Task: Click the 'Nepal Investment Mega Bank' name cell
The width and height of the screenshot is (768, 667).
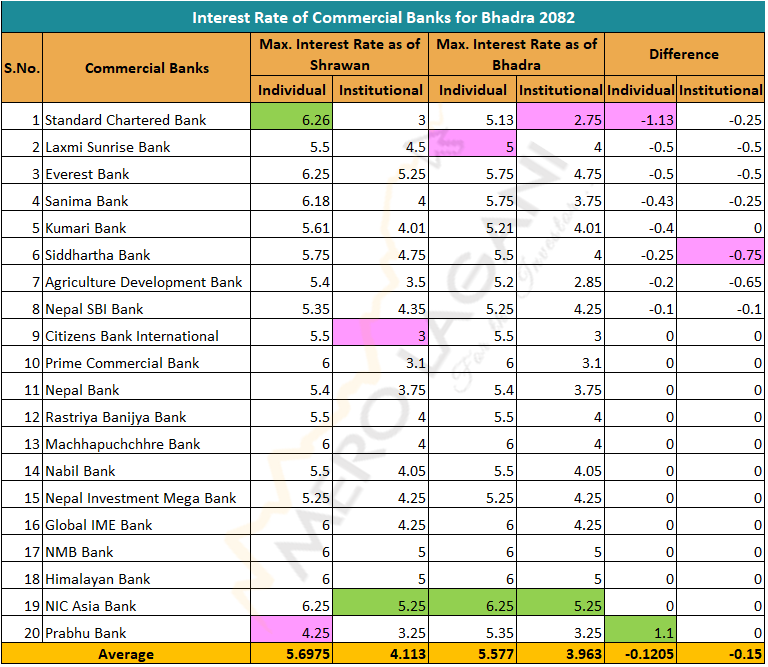Action: coord(146,494)
